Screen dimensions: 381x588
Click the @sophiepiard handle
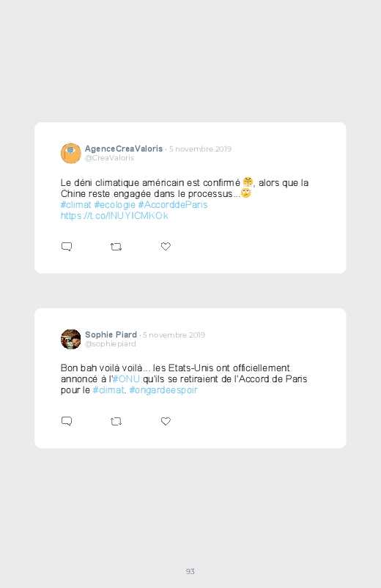tap(111, 344)
